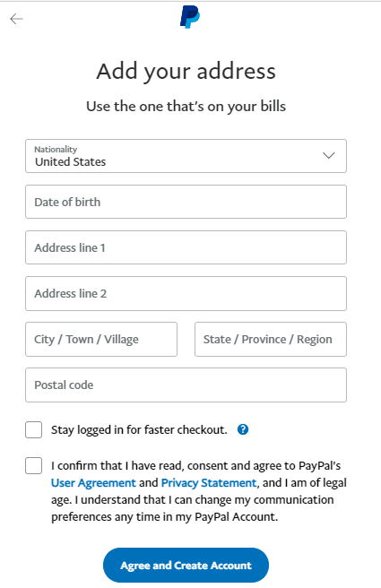The width and height of the screenshot is (381, 588).
Task: Click the Add your address heading
Action: [186, 71]
